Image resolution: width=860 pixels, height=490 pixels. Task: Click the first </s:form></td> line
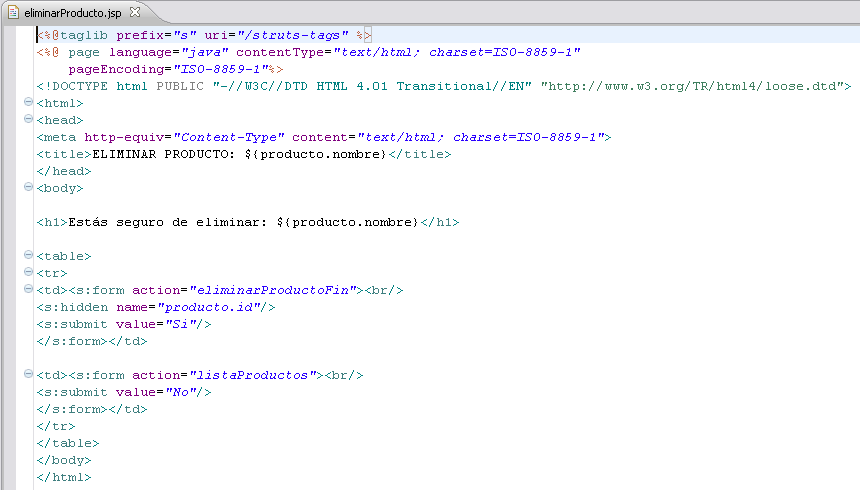pos(92,341)
